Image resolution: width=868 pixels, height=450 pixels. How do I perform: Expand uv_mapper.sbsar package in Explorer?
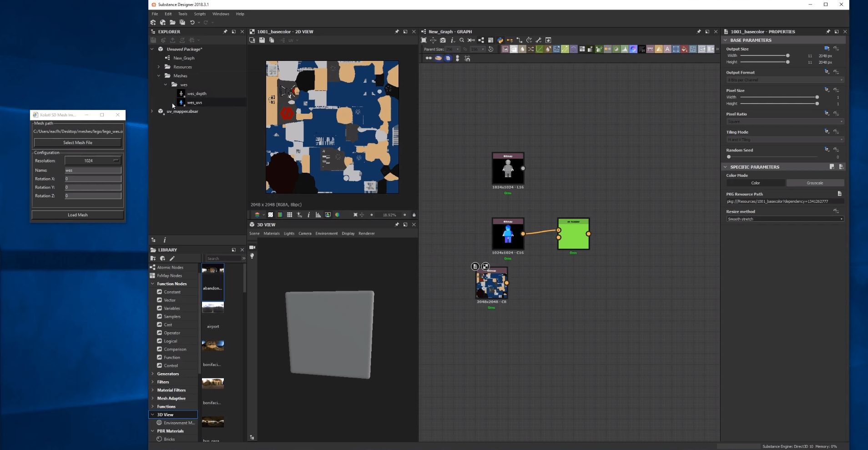(152, 111)
